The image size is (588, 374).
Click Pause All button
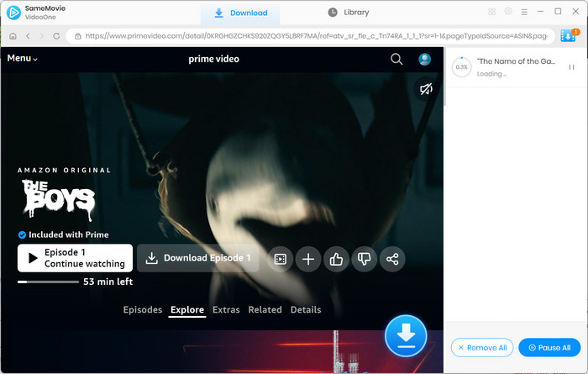(549, 348)
